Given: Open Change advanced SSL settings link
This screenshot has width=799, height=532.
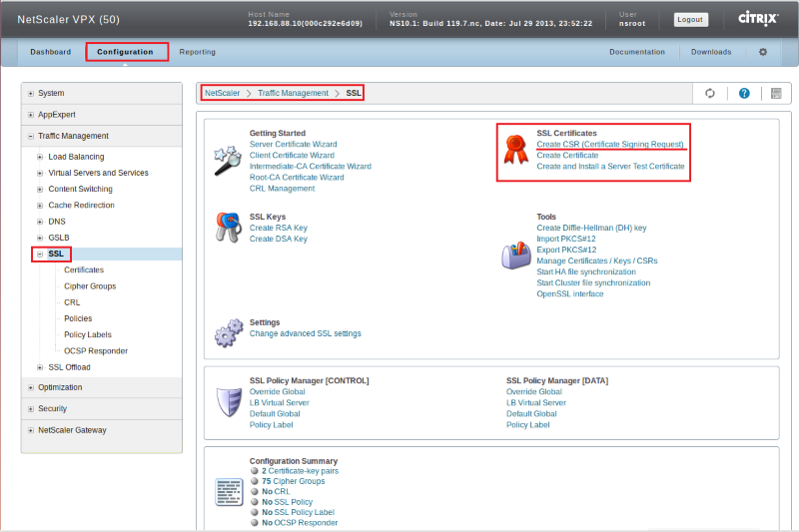Looking at the screenshot, I should [x=306, y=333].
